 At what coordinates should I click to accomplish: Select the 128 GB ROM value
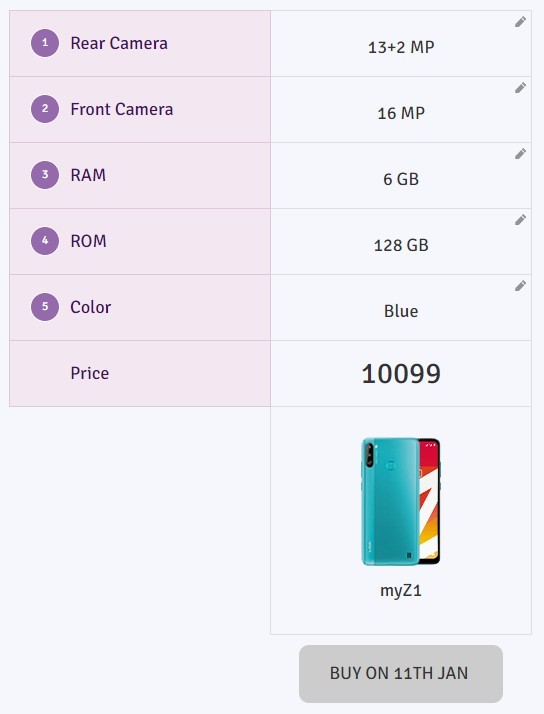[401, 245]
